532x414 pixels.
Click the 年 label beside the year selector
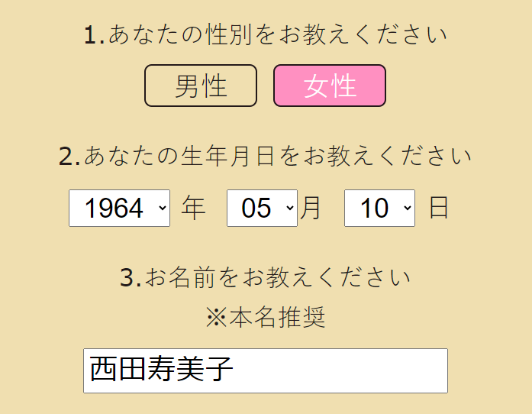(x=194, y=209)
